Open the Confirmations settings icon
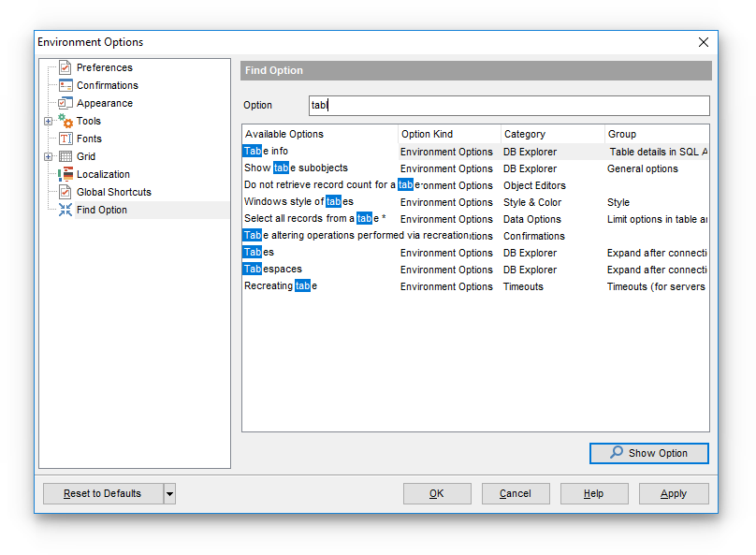The image size is (756, 555). (65, 85)
